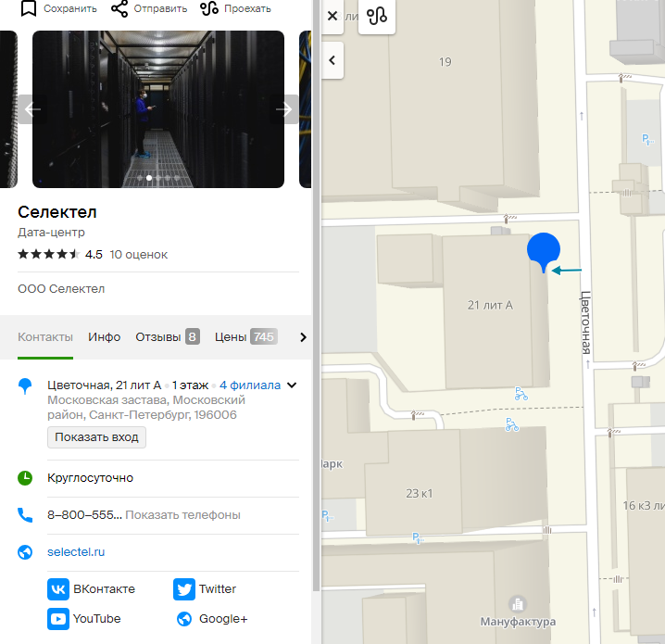The height and width of the screenshot is (644, 665).
Task: Open the Google+ globe icon
Action: [184, 619]
